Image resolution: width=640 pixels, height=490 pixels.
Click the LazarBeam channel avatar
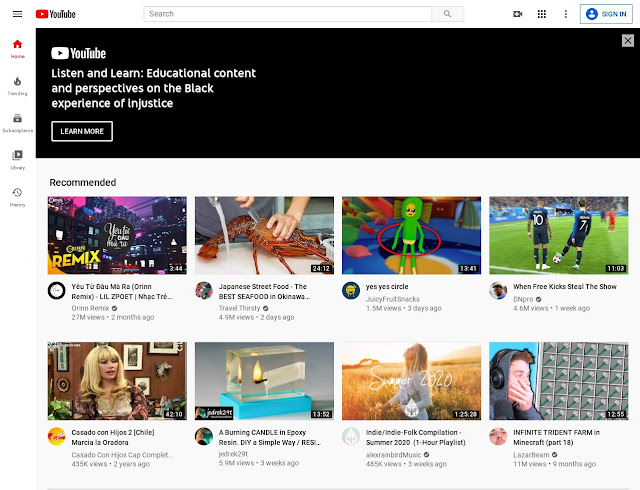[x=498, y=437]
